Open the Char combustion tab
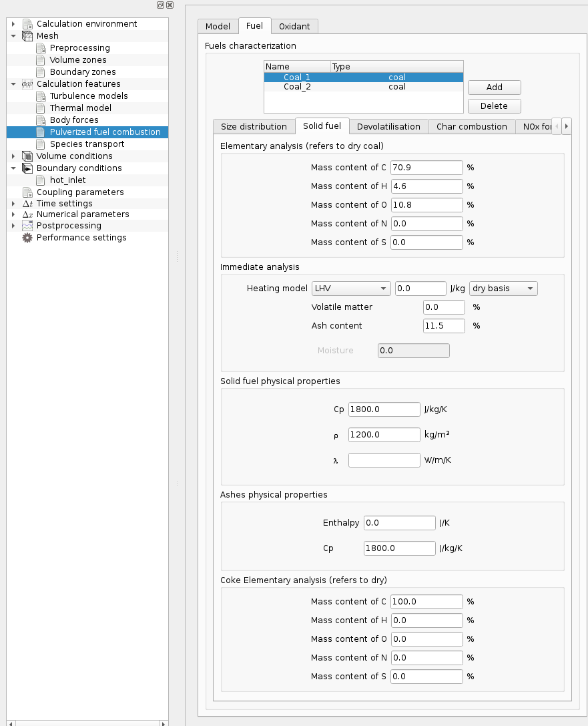This screenshot has height=726, width=588. [x=471, y=126]
